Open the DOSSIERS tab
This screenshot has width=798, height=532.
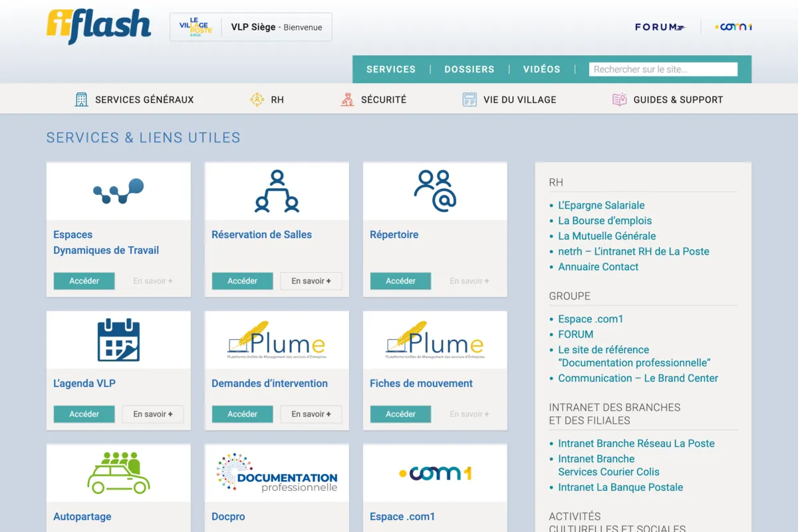click(x=469, y=69)
